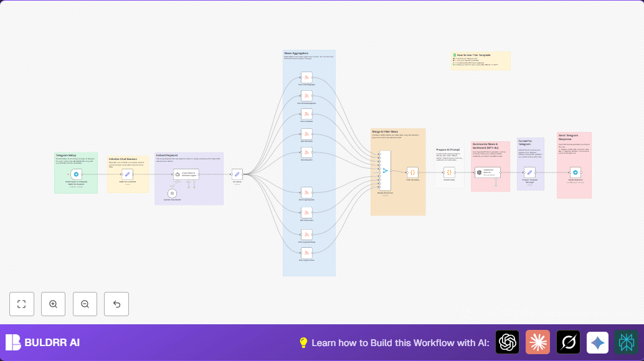Select the Build Prompt code node
Screen dimensions: 644x361
click(x=449, y=172)
